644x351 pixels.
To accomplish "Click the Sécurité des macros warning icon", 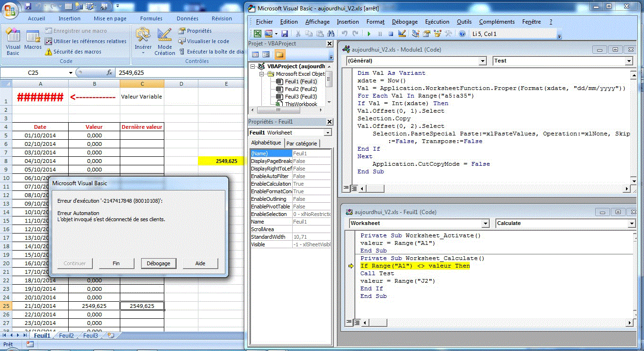I will tap(48, 52).
